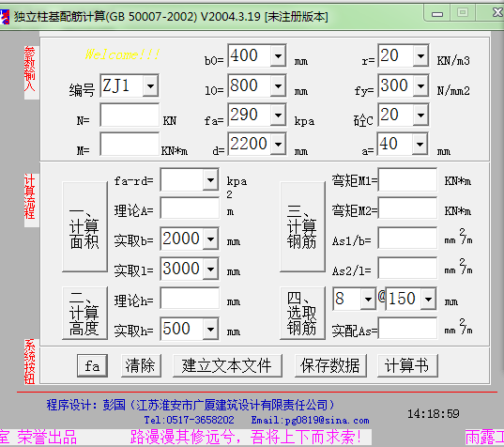Click the scrolling 路漫漫其修远兮 banner text
504x447 pixels.
[246, 438]
